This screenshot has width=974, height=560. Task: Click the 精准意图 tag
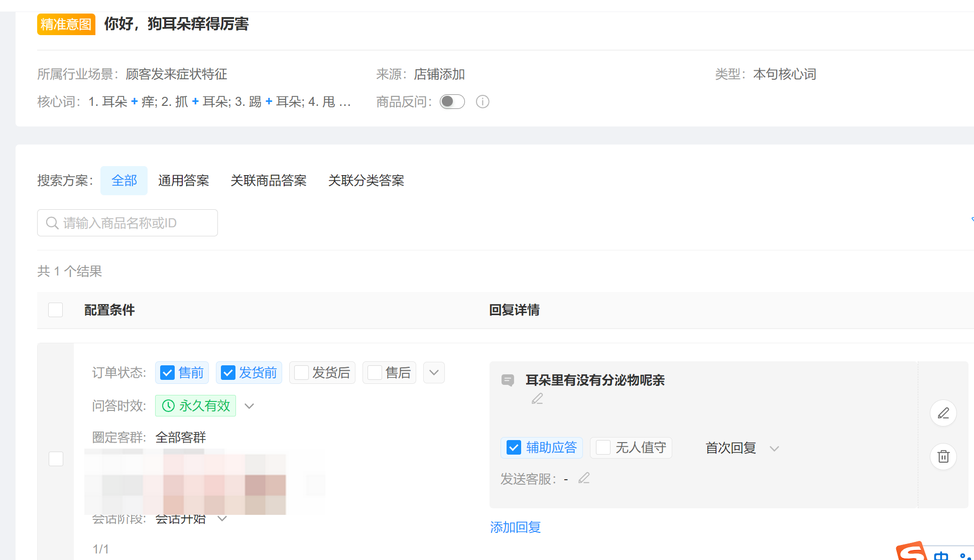coord(66,24)
